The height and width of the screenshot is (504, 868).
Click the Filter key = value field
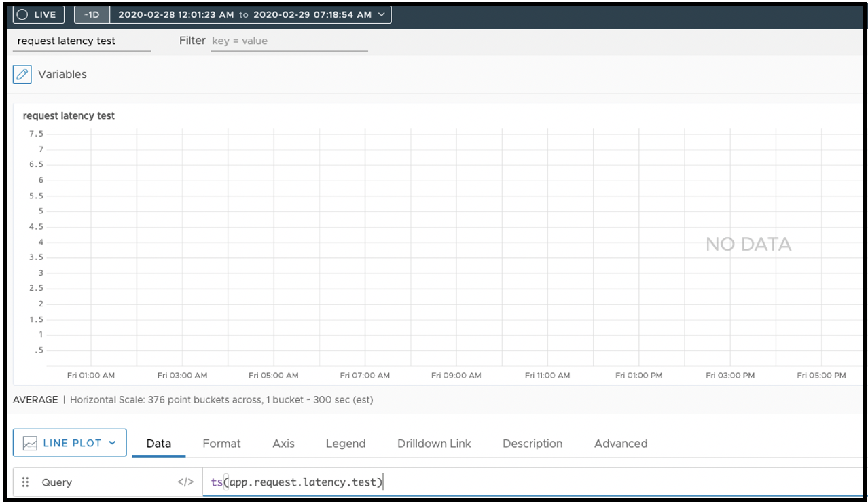pyautogui.click(x=289, y=41)
